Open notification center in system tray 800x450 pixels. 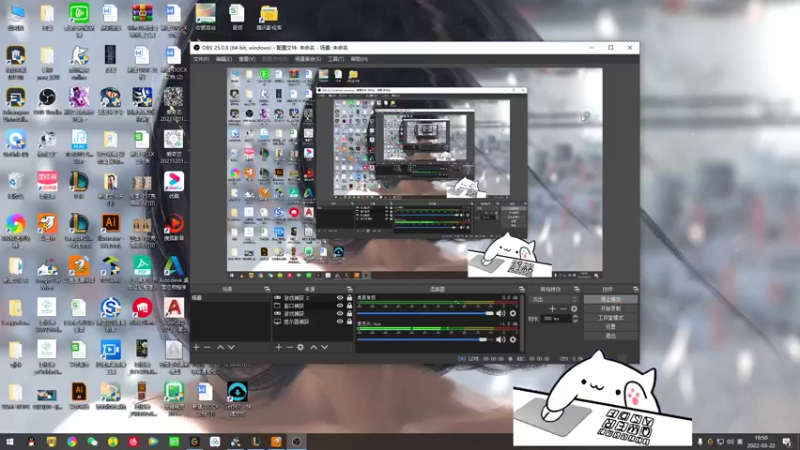[787, 442]
